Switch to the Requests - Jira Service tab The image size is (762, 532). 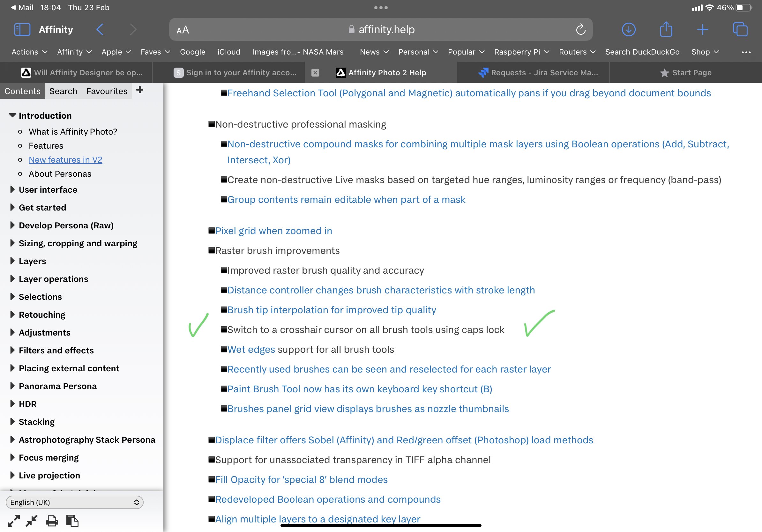tap(538, 73)
